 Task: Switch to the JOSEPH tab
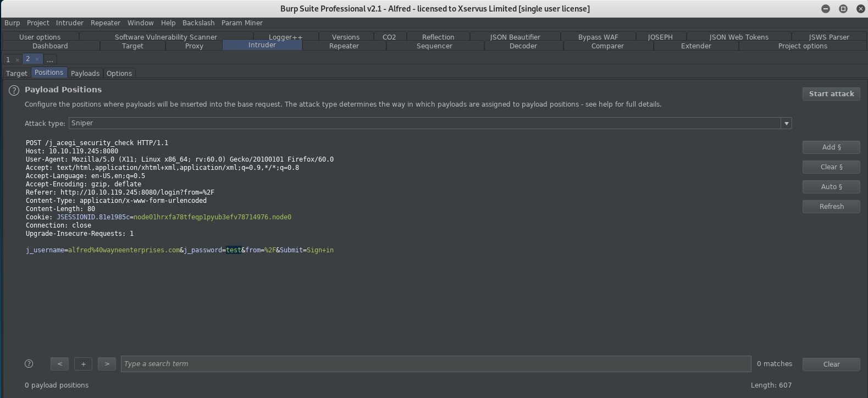[660, 37]
